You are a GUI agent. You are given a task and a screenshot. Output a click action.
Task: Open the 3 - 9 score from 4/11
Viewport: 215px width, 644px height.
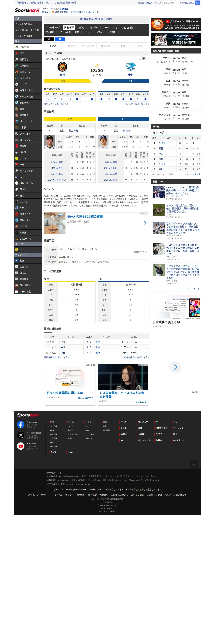(89, 347)
